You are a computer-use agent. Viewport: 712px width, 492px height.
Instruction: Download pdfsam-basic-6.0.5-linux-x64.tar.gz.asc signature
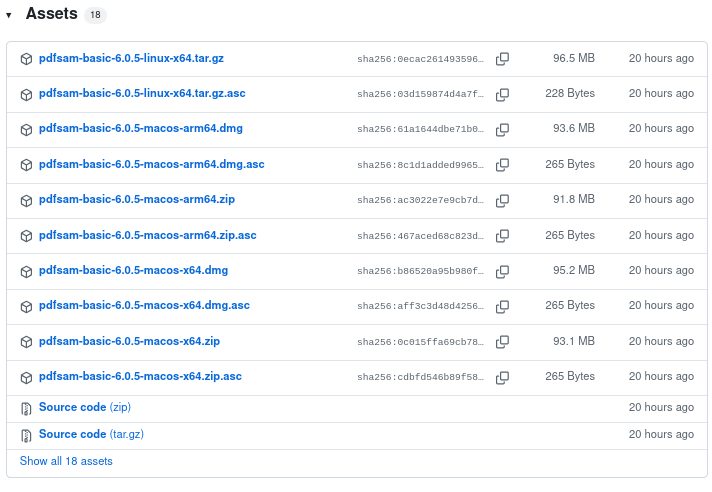click(x=142, y=93)
